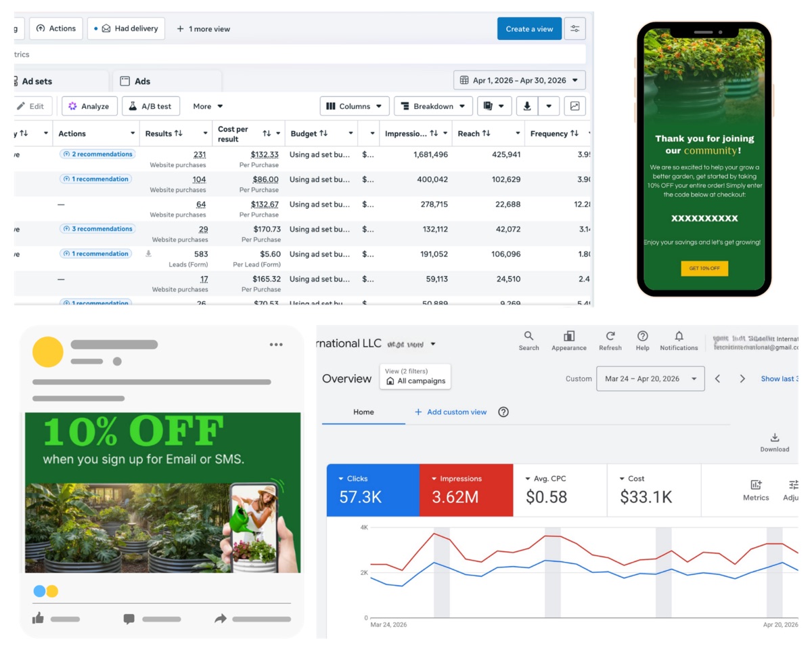Click the Like thumbs-up icon
This screenshot has height=650, width=812.
click(38, 618)
